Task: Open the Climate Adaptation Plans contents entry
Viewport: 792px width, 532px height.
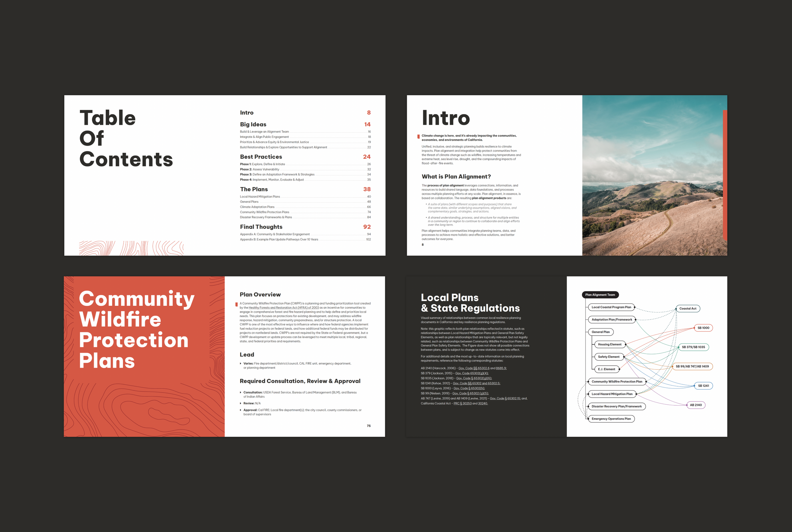Action: pos(257,207)
